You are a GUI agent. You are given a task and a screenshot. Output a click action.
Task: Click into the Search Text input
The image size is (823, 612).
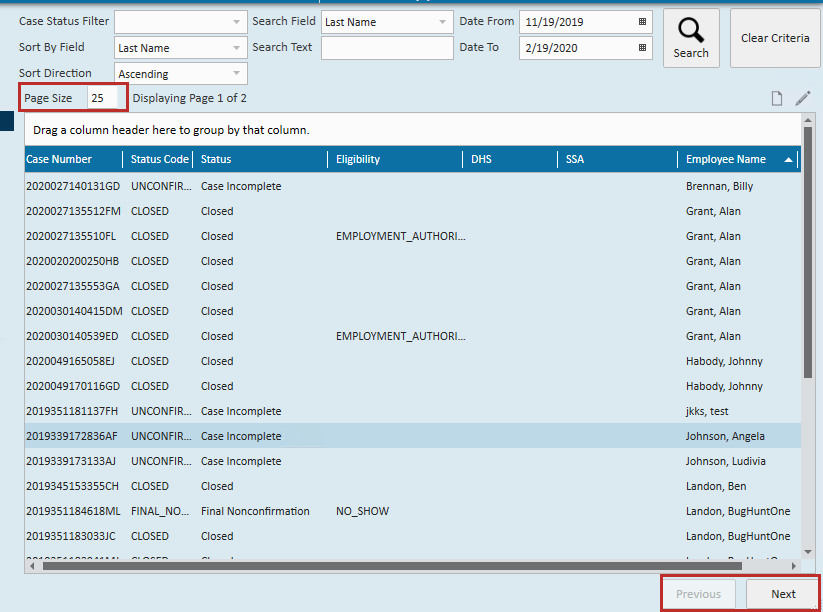[x=387, y=48]
